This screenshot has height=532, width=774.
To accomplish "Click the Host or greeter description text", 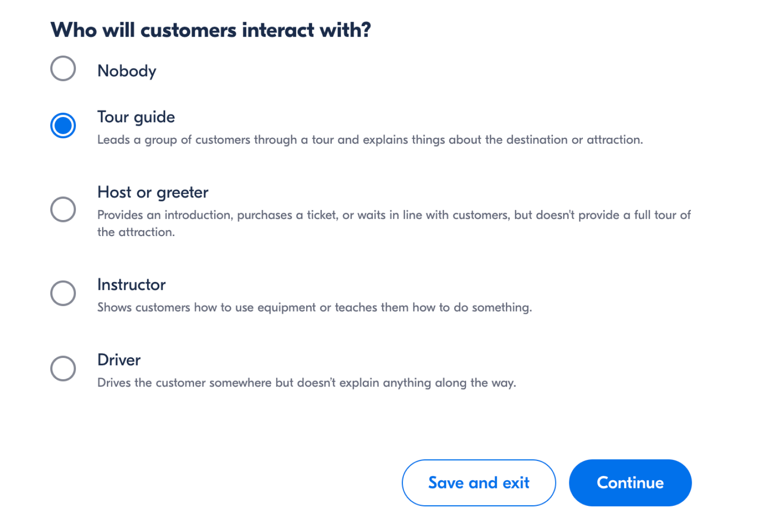I will coord(394,215).
